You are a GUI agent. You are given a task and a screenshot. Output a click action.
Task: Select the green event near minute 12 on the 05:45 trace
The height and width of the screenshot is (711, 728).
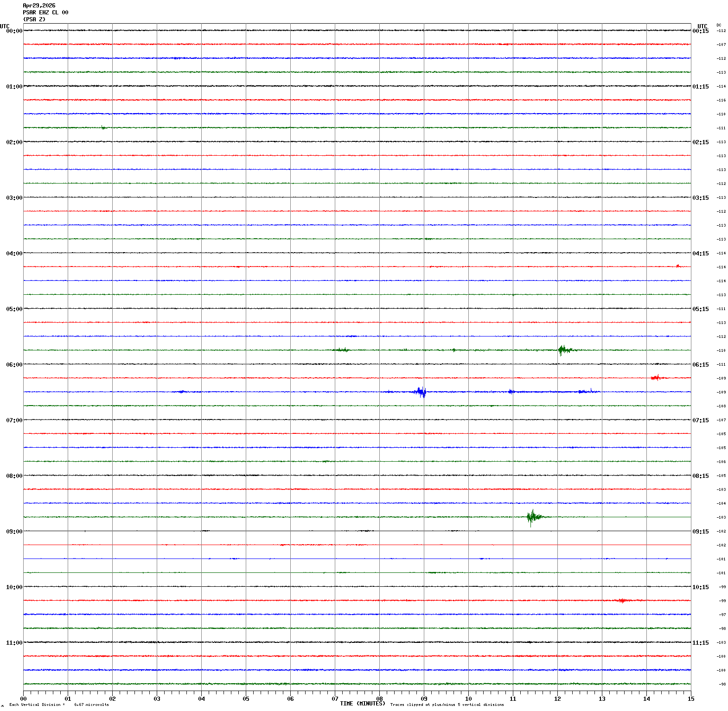(564, 350)
